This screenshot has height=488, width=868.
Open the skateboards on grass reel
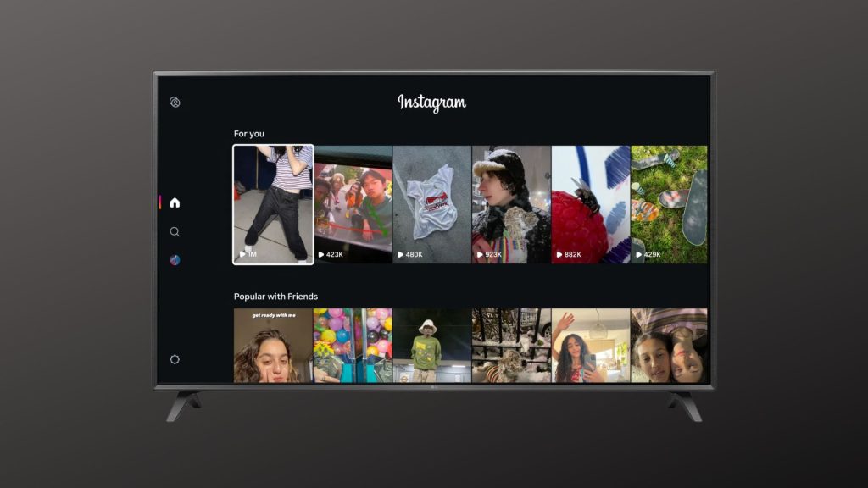[x=669, y=204]
